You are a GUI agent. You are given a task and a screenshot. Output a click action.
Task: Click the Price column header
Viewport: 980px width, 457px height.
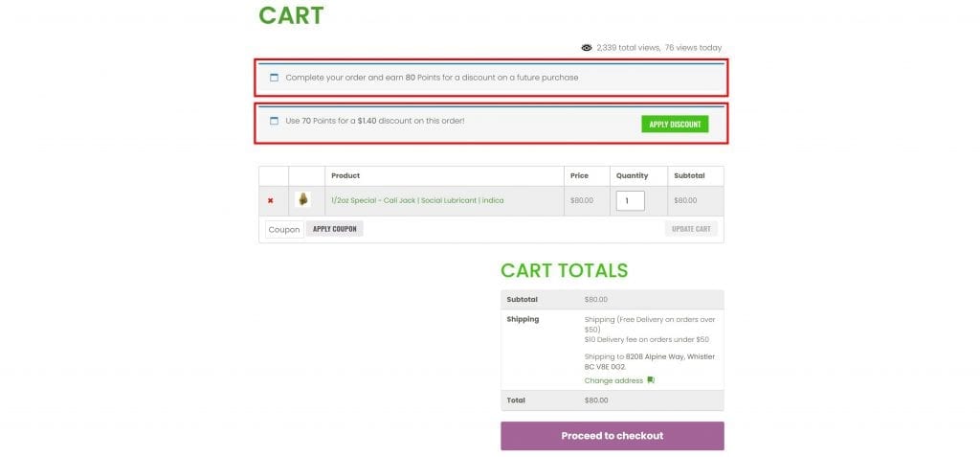point(579,175)
